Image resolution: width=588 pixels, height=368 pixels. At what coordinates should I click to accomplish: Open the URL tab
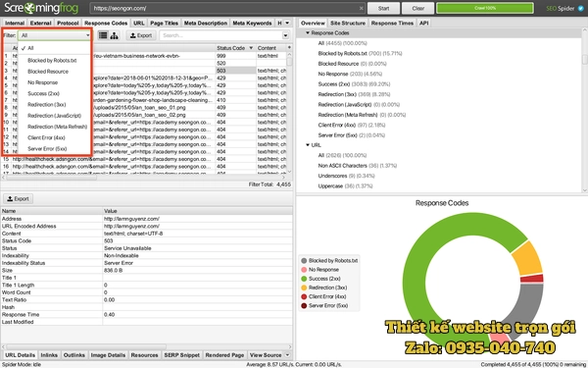[x=139, y=23]
